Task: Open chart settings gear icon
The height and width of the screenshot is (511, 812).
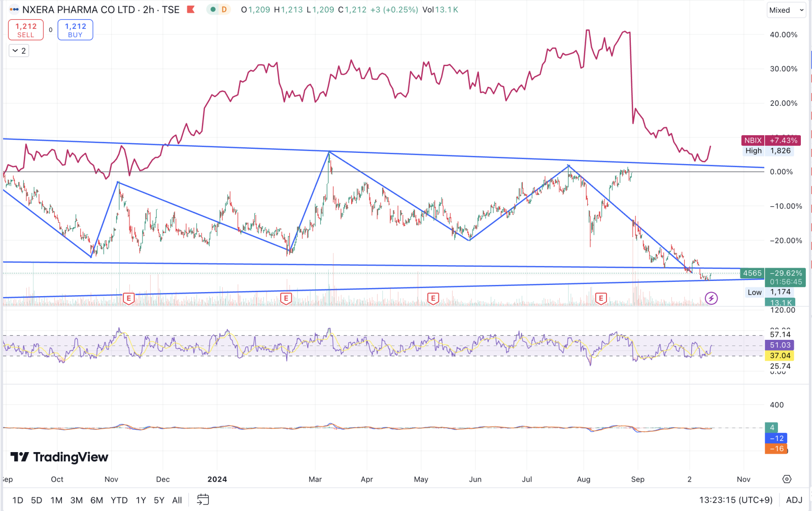Action: click(x=787, y=479)
